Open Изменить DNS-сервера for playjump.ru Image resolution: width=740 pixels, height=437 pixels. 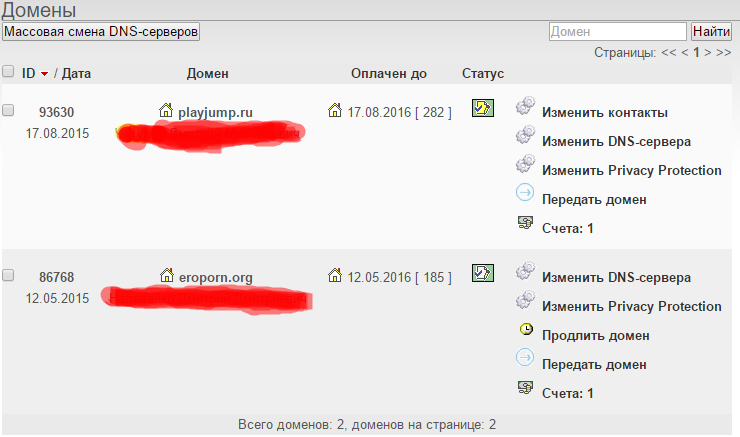[616, 141]
